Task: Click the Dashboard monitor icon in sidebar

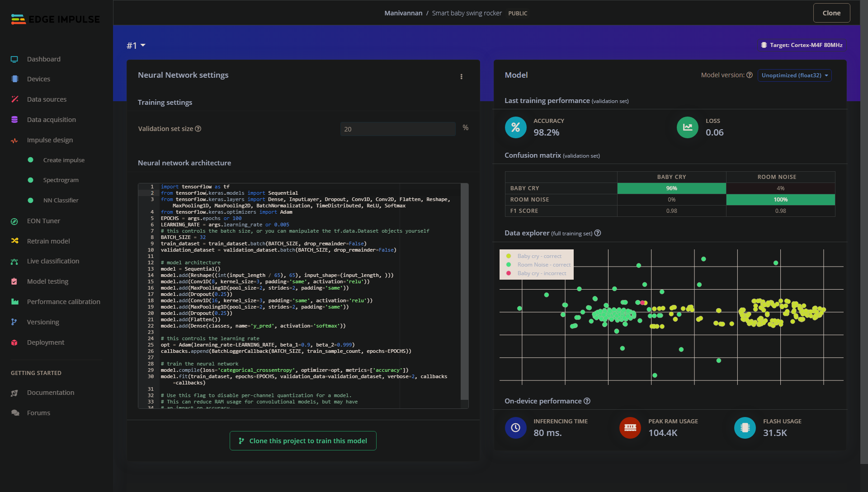Action: (14, 59)
